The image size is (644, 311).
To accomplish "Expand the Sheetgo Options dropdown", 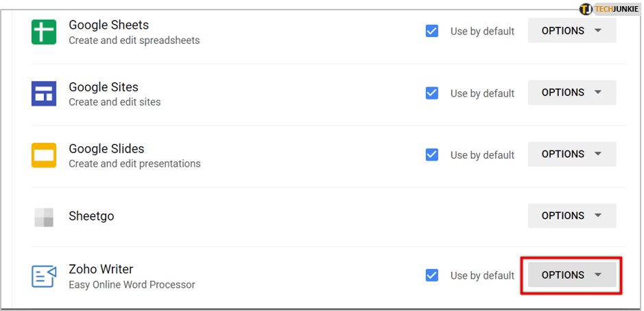I will pos(571,216).
